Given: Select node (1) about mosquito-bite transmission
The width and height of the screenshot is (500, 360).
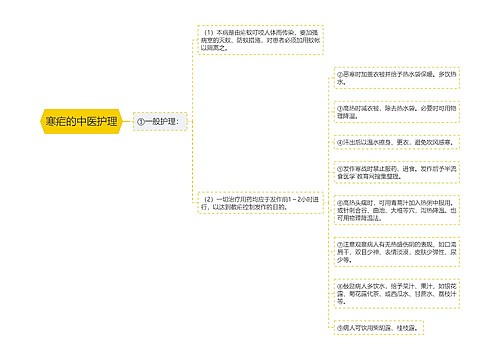Looking at the screenshot, I should pos(260,40).
